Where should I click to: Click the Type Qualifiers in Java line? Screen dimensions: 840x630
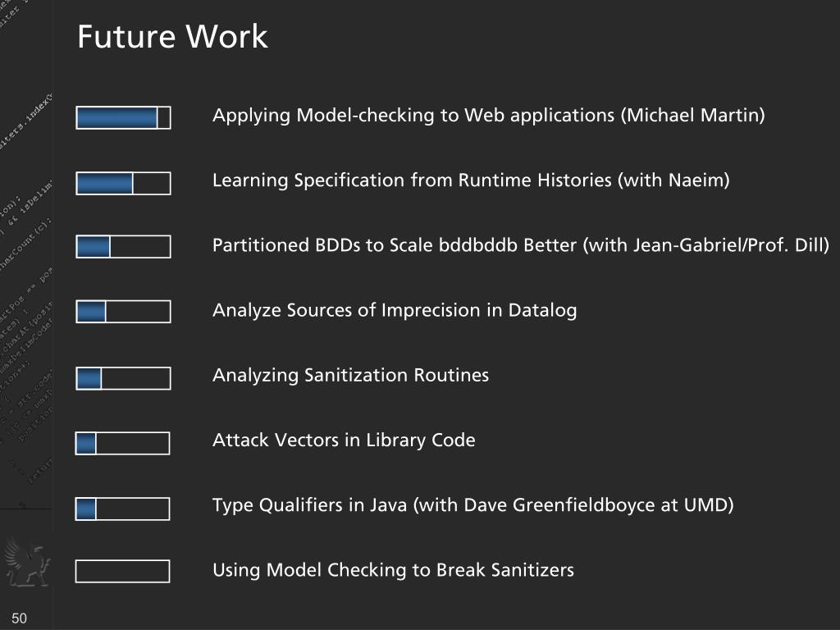point(472,504)
